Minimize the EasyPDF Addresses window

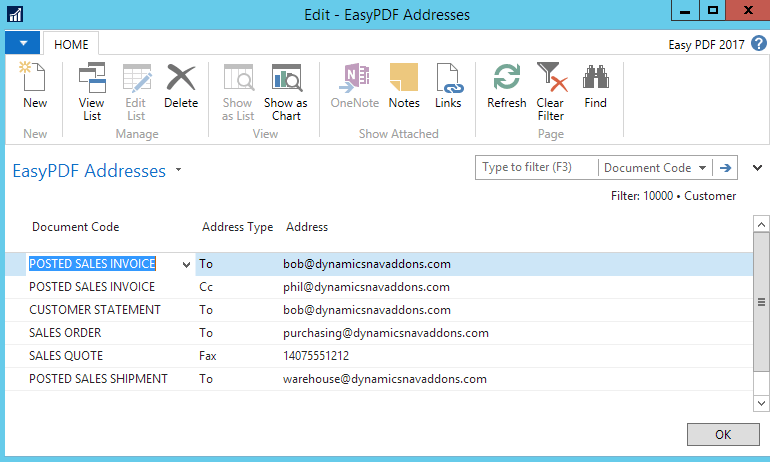685,10
